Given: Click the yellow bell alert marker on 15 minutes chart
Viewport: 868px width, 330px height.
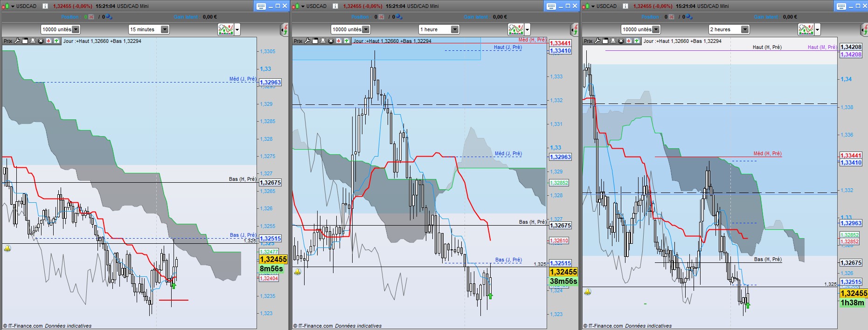Looking at the screenshot, I should [x=7, y=249].
